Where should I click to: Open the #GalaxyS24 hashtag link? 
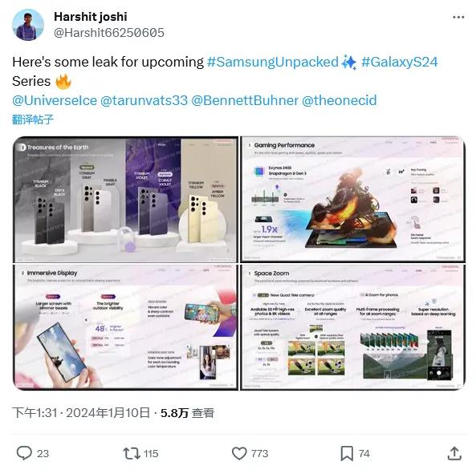click(x=400, y=62)
